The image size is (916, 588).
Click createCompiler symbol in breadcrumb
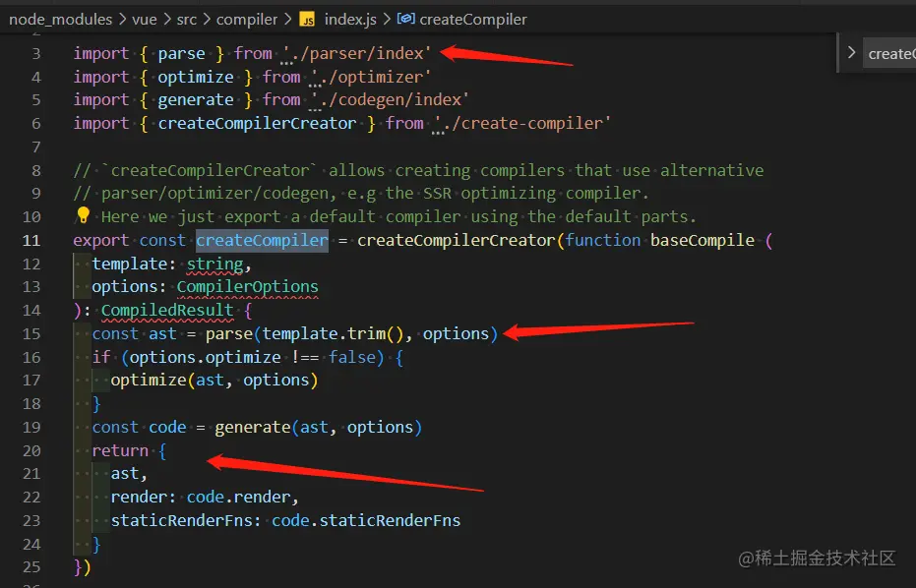[x=472, y=20]
